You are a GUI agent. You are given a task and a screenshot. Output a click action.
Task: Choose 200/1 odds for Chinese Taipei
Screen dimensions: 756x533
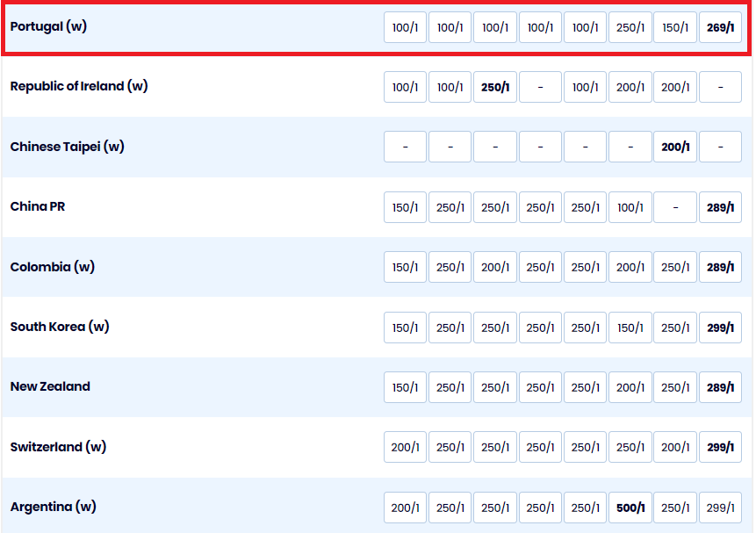[x=674, y=148]
